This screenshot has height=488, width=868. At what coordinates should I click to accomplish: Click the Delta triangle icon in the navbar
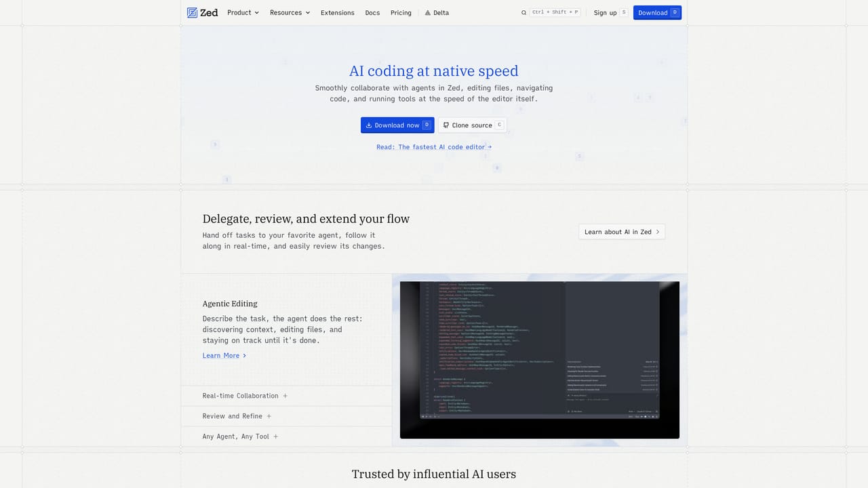(428, 13)
